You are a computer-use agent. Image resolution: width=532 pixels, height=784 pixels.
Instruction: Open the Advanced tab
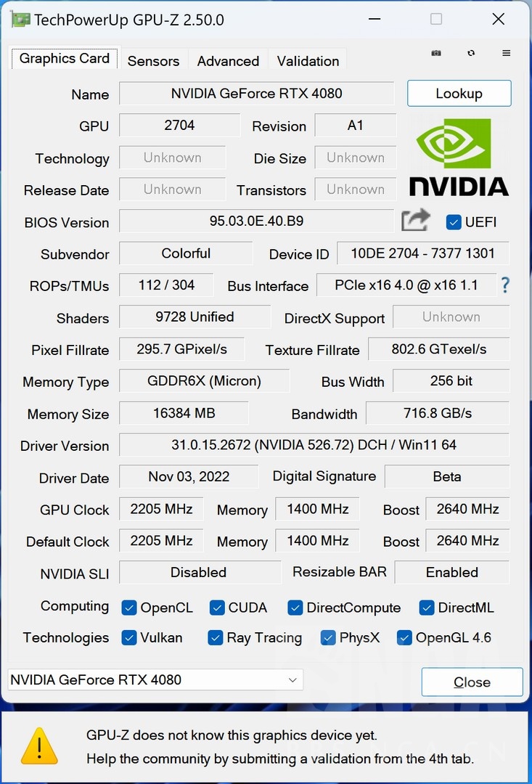click(228, 61)
